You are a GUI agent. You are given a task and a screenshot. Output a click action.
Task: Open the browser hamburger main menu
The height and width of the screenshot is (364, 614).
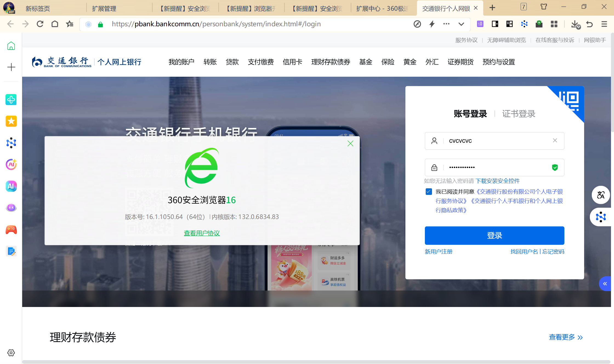click(604, 24)
